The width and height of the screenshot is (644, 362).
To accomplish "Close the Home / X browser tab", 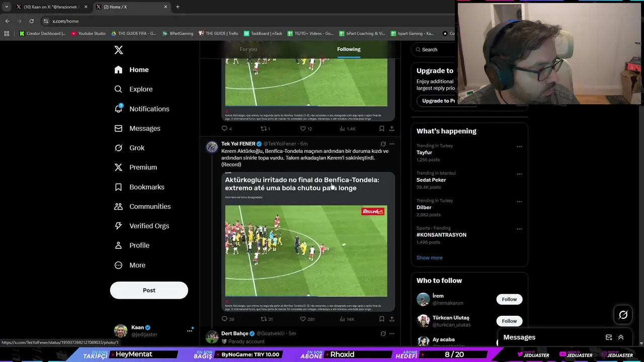I will tap(166, 7).
